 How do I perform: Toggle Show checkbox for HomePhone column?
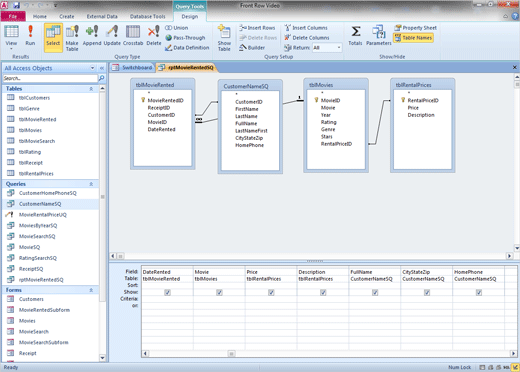coord(479,292)
